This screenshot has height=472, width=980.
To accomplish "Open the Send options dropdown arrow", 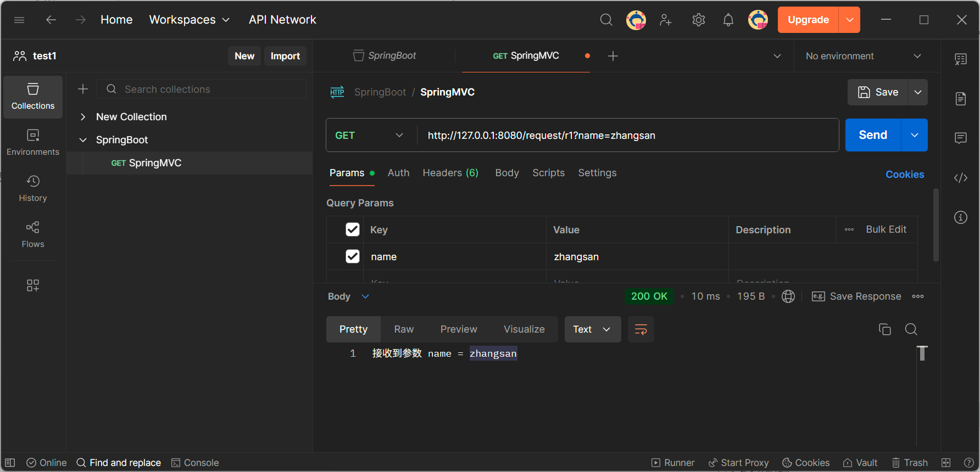I will coord(915,135).
